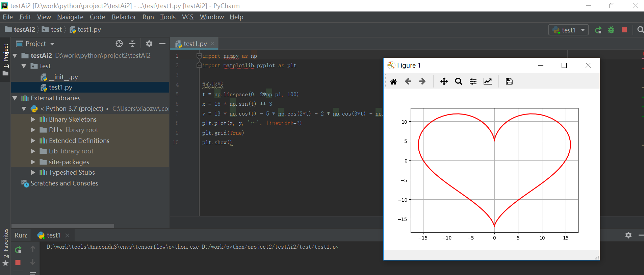Expand Typeshed Stubs node
The width and height of the screenshot is (644, 275).
point(33,172)
